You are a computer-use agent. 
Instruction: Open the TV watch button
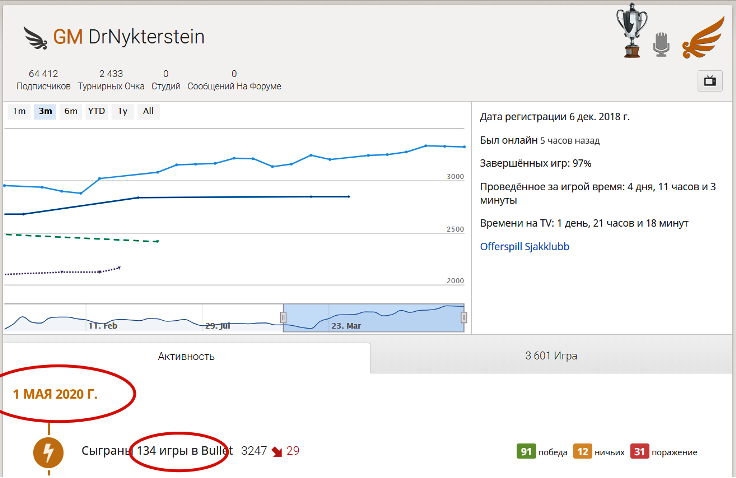pos(710,81)
